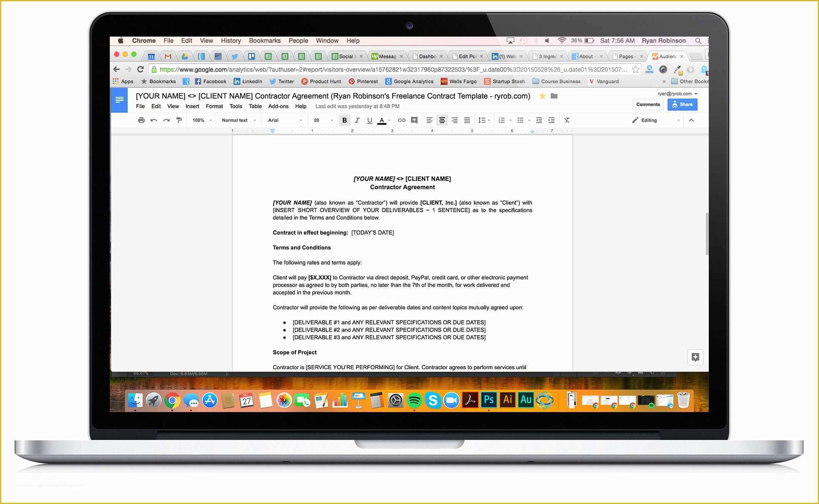Click the right indent marker on ruler
Image resolution: width=819 pixels, height=504 pixels.
click(532, 131)
